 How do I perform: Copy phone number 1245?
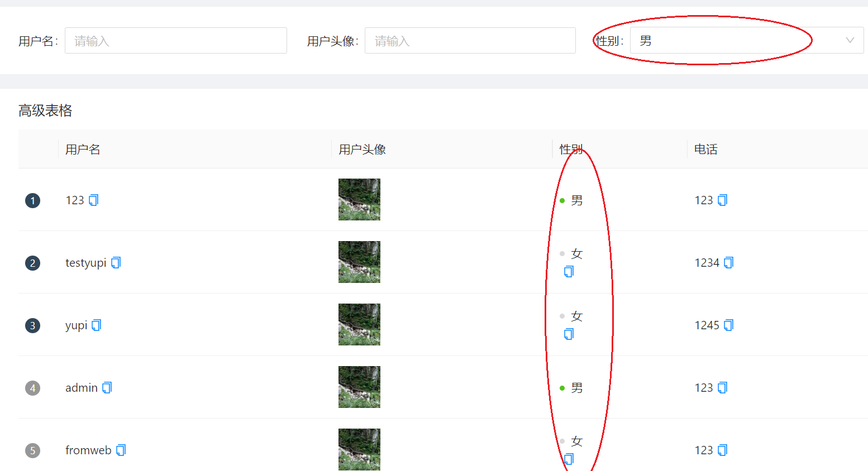[729, 325]
